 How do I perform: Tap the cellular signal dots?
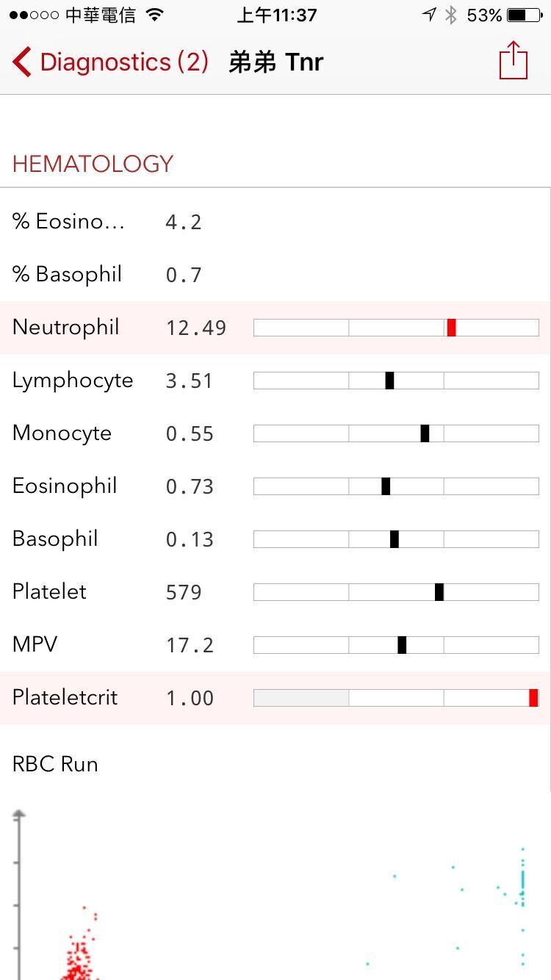click(x=34, y=15)
